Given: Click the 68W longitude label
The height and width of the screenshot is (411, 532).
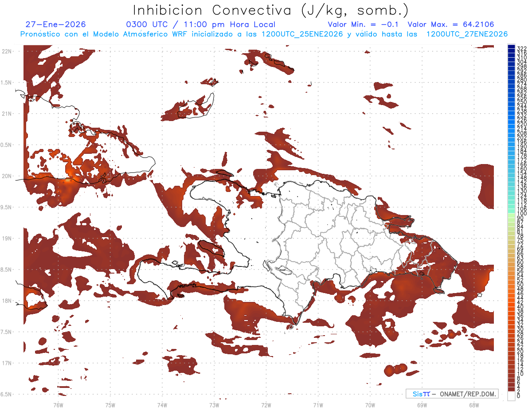Looking at the screenshot, I should 473,405.
